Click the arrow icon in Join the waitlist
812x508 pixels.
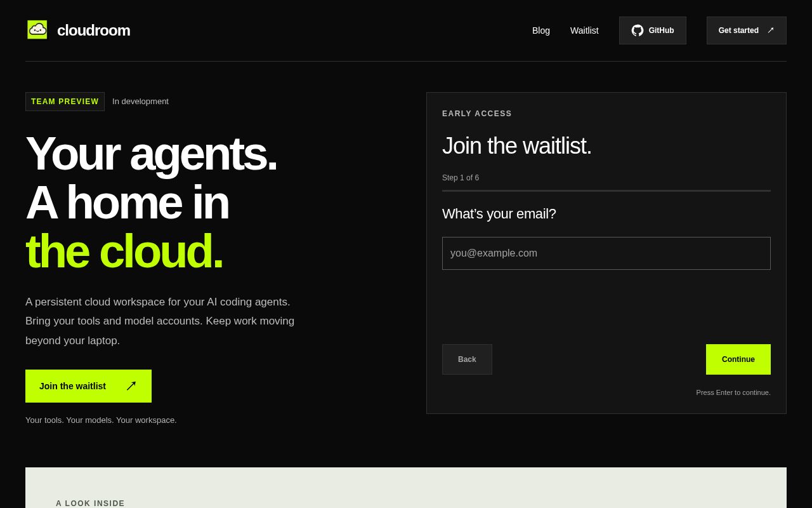point(131,386)
